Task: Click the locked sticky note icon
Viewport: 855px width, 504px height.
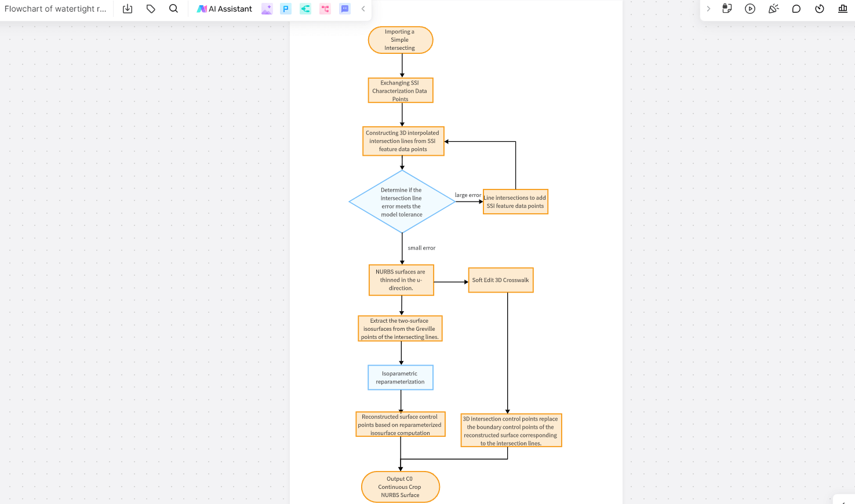Action: pyautogui.click(x=727, y=9)
